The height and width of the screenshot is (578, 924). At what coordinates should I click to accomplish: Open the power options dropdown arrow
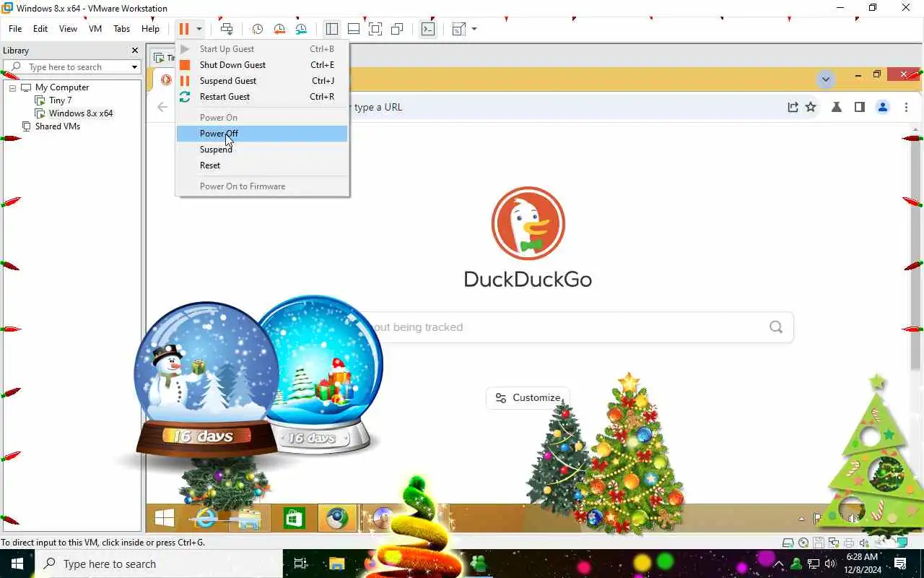[199, 29]
